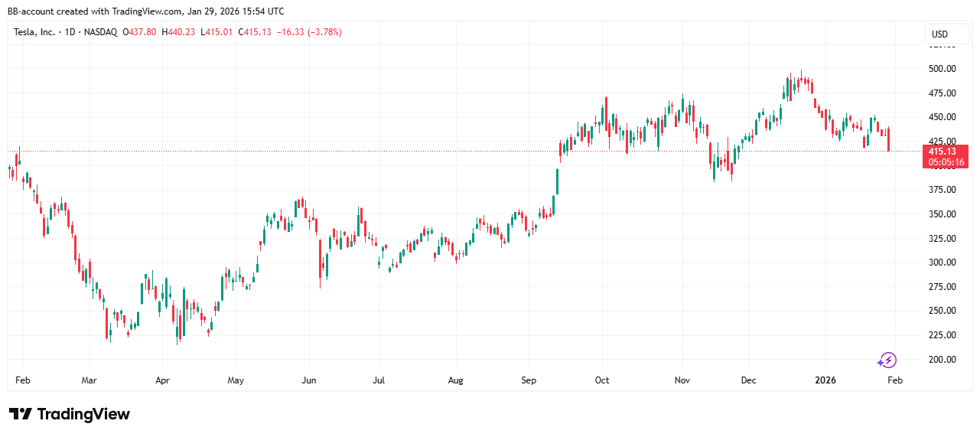The width and height of the screenshot is (980, 437).
Task: Select the Jul label on time axis
Action: pos(380,380)
